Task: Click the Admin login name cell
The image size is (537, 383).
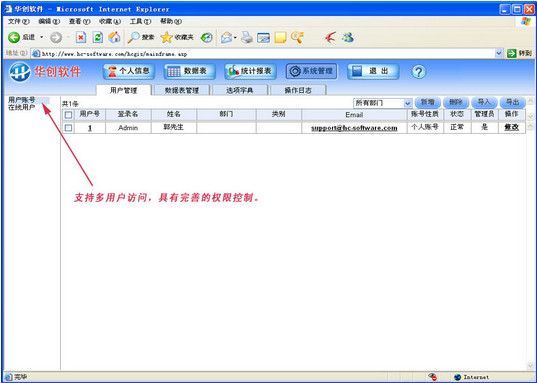Action: [x=128, y=128]
